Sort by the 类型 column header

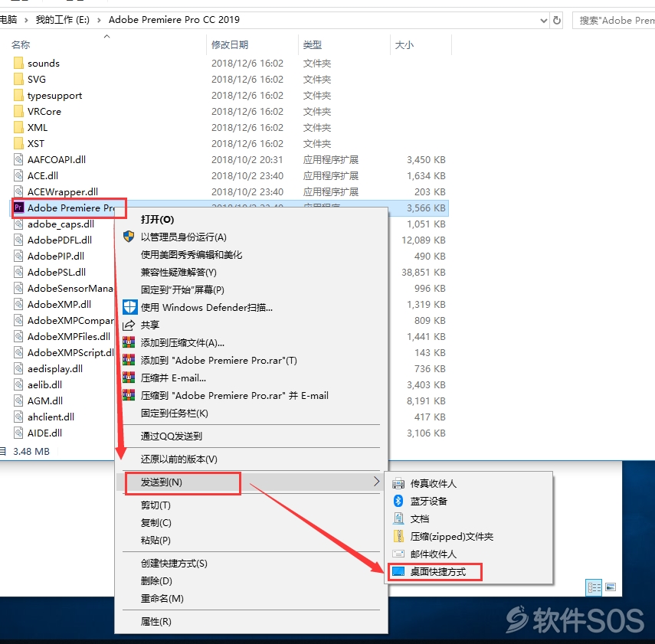click(x=313, y=44)
